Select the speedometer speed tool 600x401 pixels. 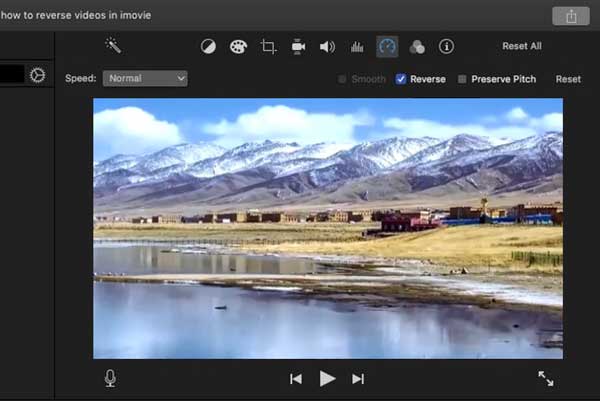point(387,47)
